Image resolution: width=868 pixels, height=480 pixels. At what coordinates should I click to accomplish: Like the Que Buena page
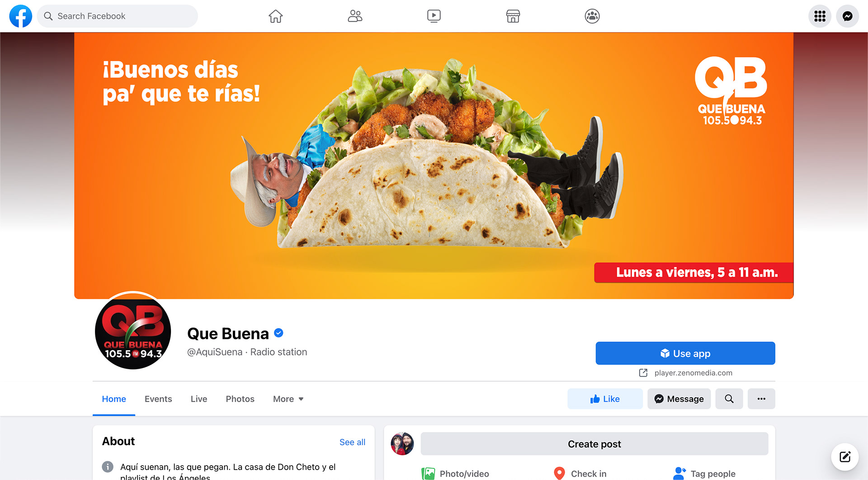tap(605, 399)
